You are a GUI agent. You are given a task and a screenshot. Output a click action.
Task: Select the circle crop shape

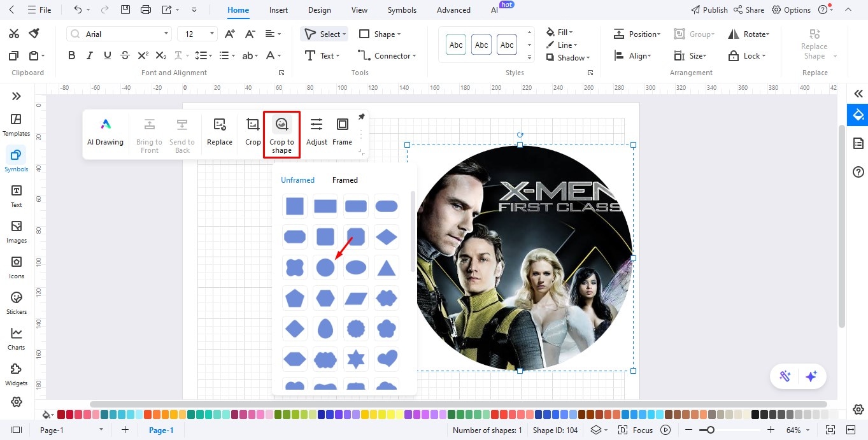(x=325, y=267)
